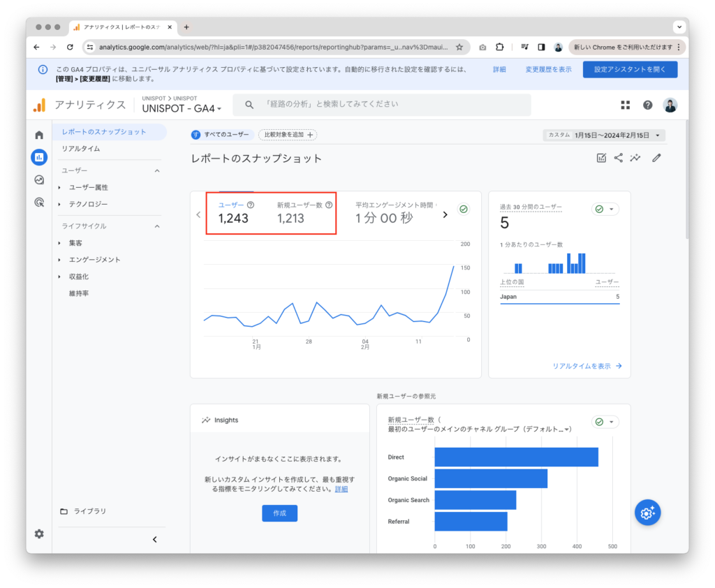Click the library folder icon
715x588 pixels.
[64, 511]
